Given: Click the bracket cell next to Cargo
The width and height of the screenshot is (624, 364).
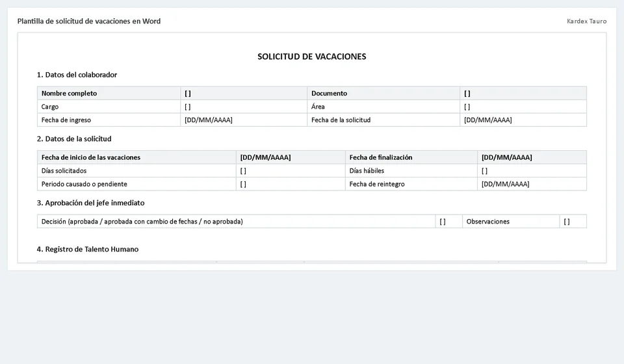Looking at the screenshot, I should coord(244,107).
